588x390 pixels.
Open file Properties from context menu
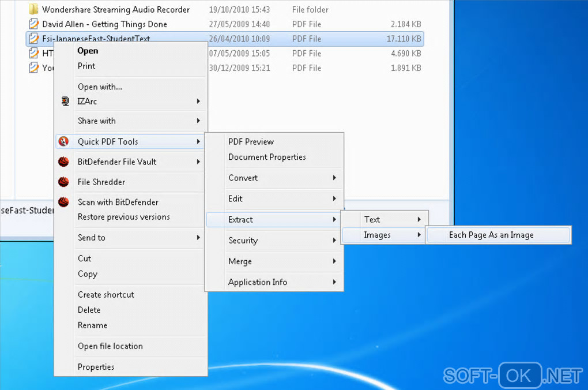pos(96,367)
